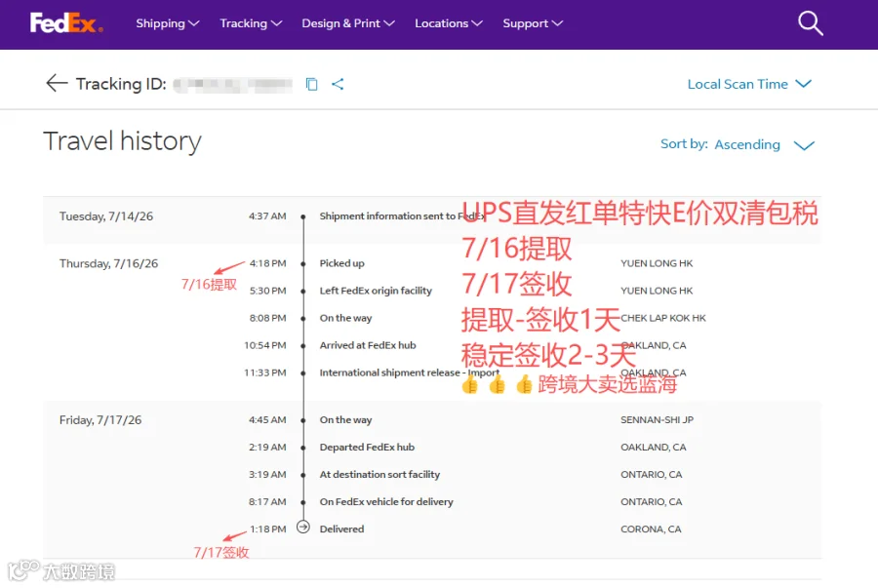Click the Delivered status circle icon
The image size is (878, 588).
coord(303,527)
